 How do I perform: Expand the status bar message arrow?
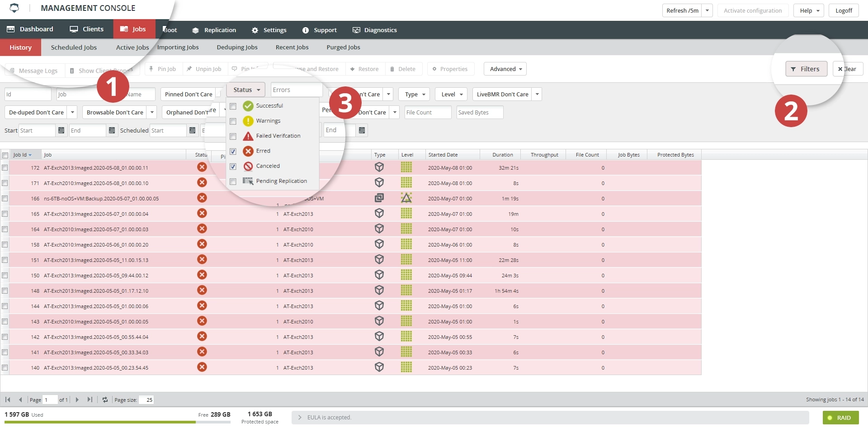(300, 417)
